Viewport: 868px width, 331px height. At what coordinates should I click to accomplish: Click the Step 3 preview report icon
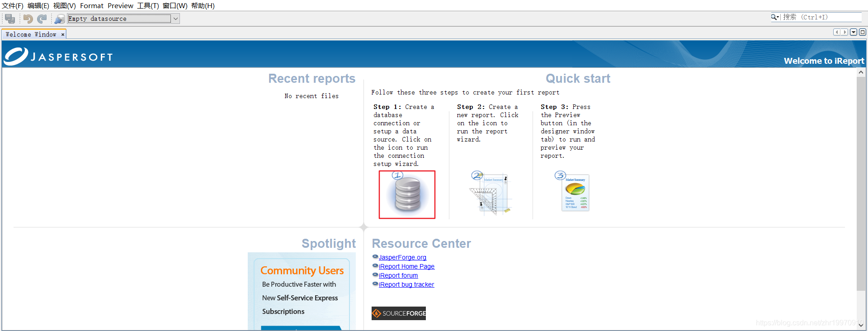coord(572,191)
